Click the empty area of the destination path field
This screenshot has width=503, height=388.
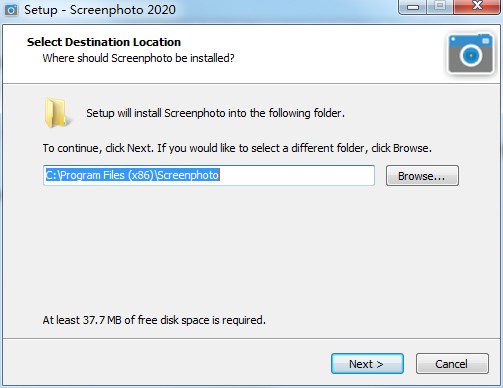pos(297,175)
